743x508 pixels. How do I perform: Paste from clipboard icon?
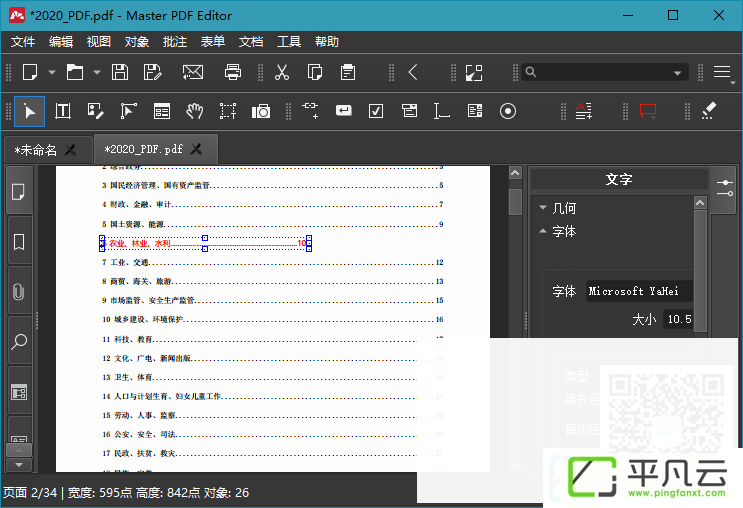(348, 73)
